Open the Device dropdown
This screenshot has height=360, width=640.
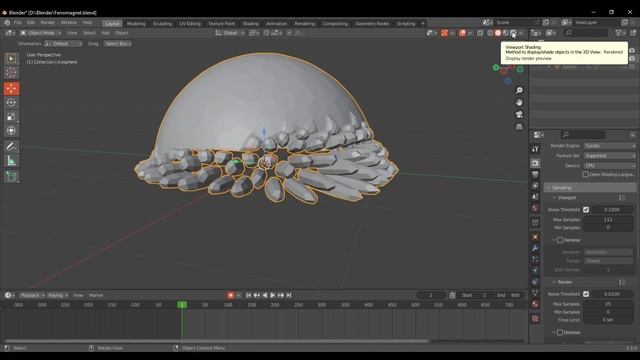click(609, 166)
